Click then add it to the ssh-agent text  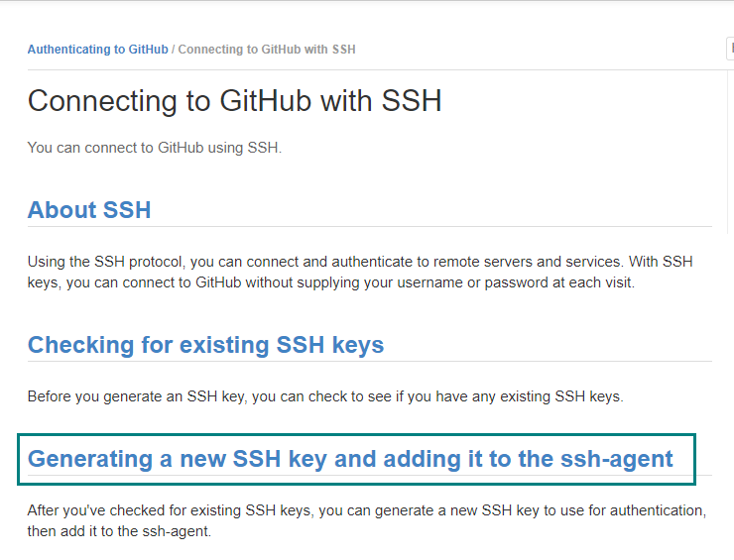(x=119, y=531)
